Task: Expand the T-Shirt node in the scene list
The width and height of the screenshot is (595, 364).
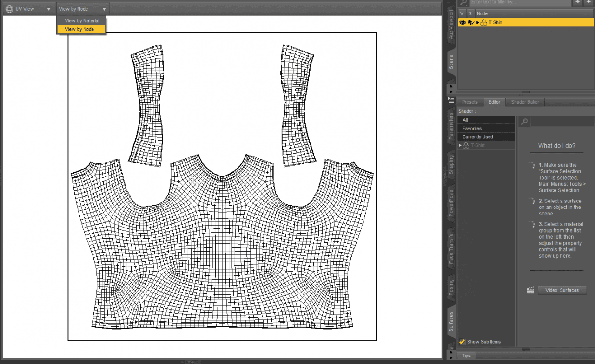Action: (x=477, y=22)
